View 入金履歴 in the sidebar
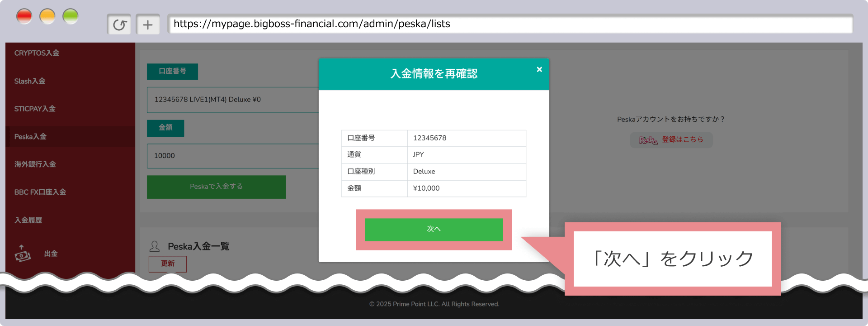The width and height of the screenshot is (868, 326). pos(28,220)
